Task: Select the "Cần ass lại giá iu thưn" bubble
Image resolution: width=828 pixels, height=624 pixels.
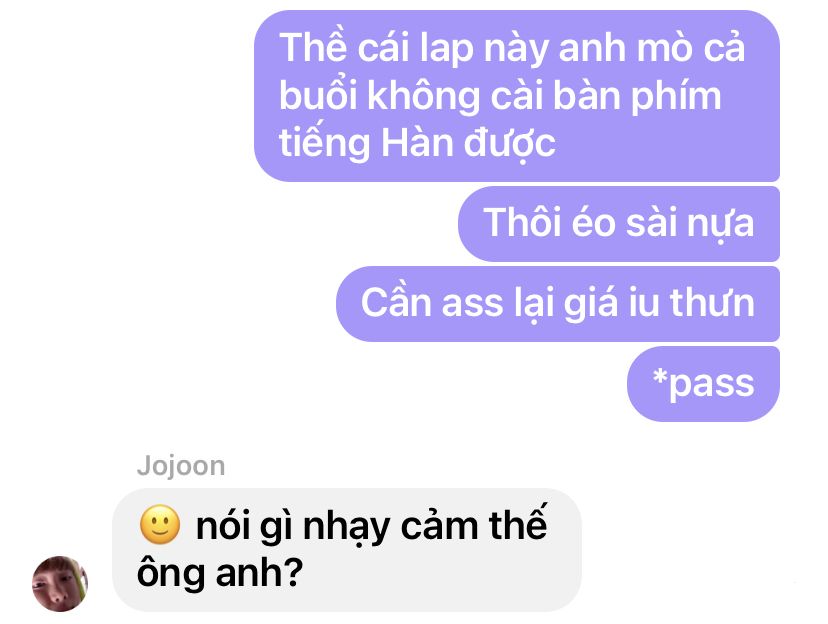Action: pyautogui.click(x=558, y=304)
